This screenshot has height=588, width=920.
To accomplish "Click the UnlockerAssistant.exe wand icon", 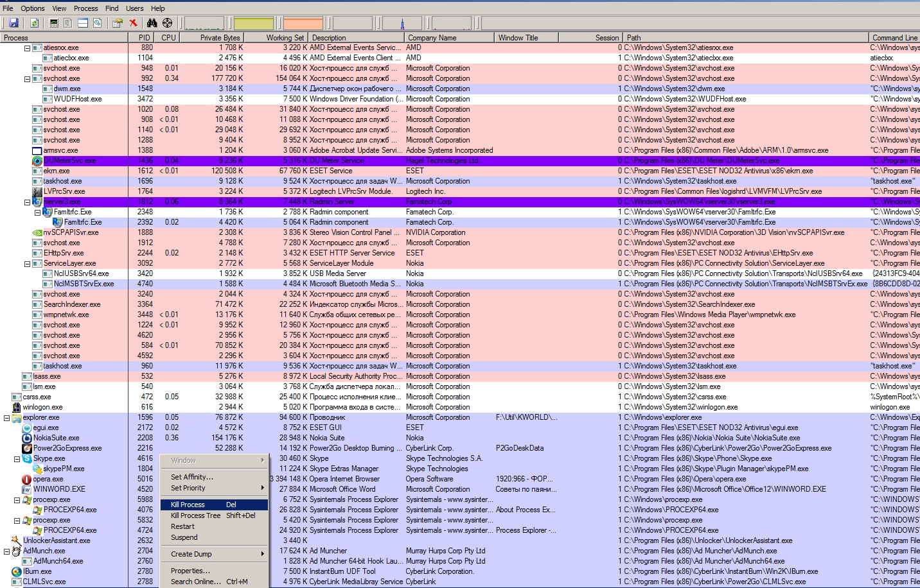I will [x=17, y=540].
